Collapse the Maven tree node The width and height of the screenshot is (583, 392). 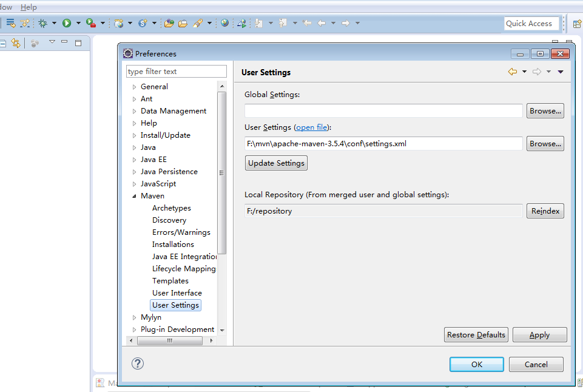point(134,196)
